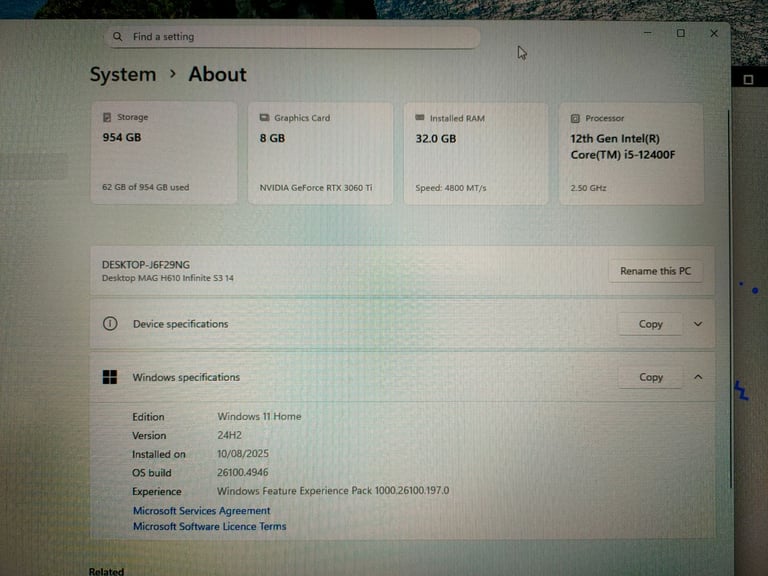Viewport: 768px width, 576px height.
Task: Click the 'Desktop MAG H610 Infinite S3 14' text
Action: point(168,278)
